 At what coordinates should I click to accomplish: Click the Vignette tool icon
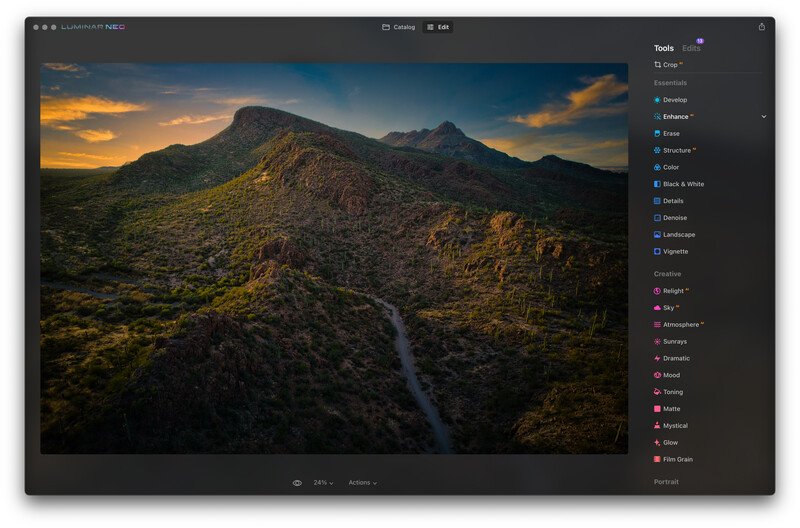point(657,252)
